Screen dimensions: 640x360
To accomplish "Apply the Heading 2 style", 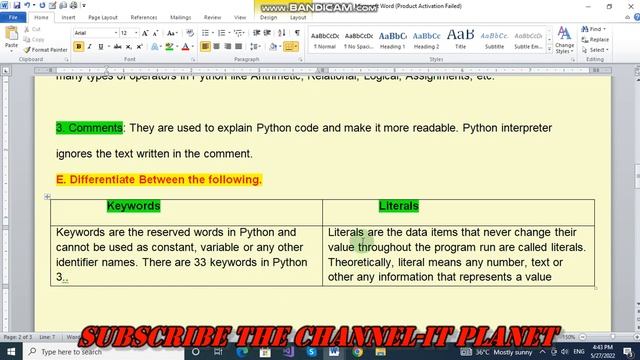I will 427,40.
